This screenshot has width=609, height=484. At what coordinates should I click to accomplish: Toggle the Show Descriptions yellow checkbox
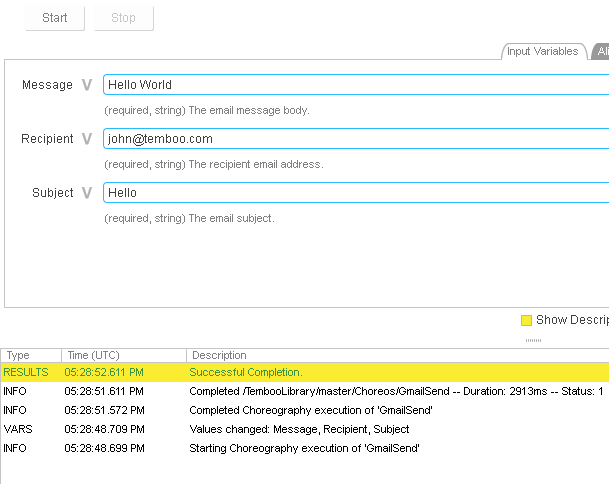526,320
